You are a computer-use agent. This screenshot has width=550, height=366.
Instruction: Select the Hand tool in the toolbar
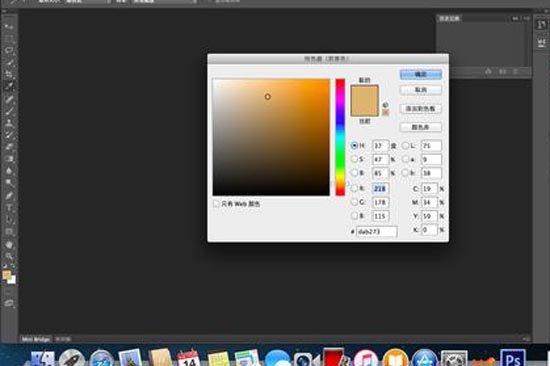[9, 245]
